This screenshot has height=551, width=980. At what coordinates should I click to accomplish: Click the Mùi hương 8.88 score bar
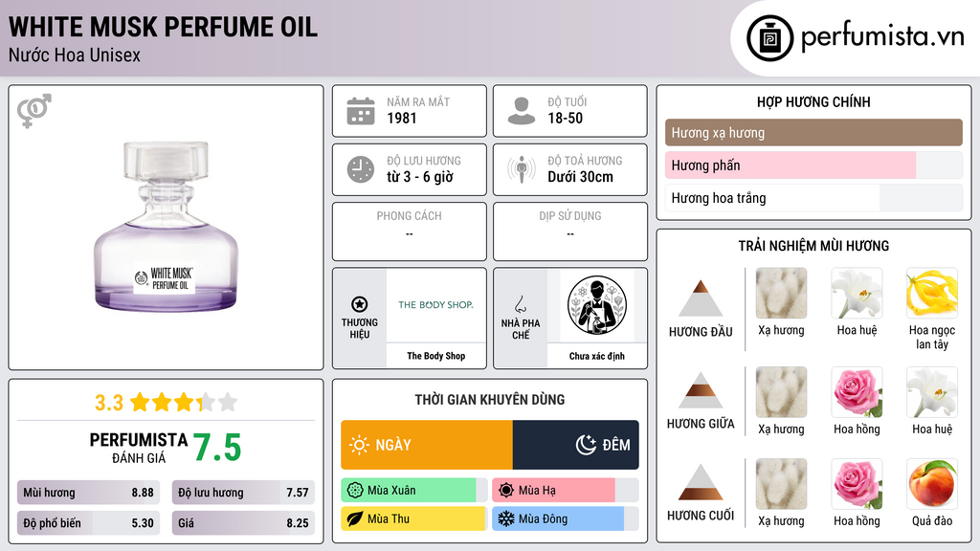point(89,493)
